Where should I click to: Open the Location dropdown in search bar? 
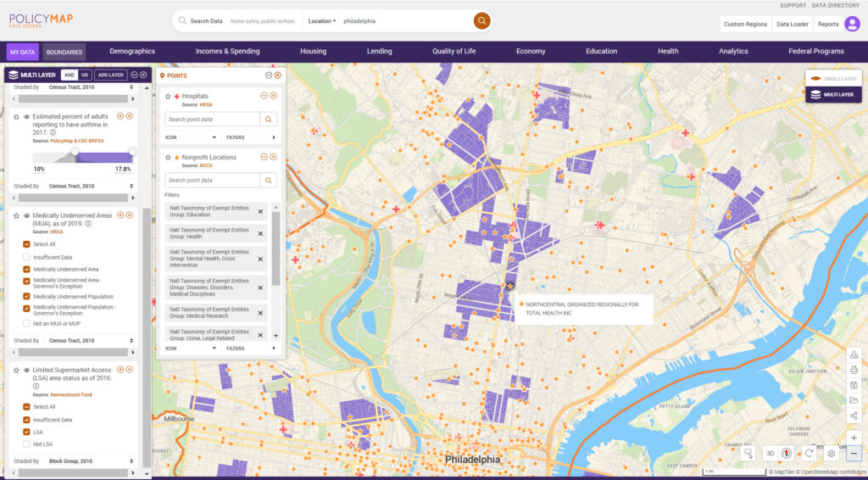(x=322, y=21)
